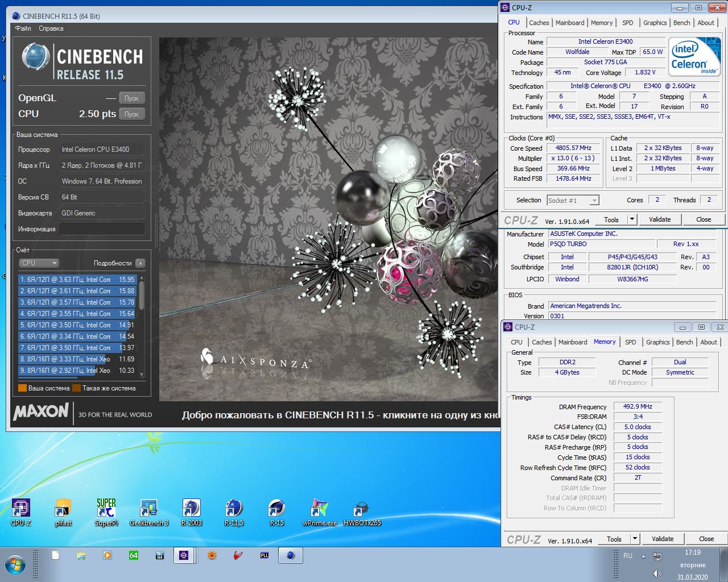The image size is (728, 582).
Task: Open the CPU-Z desktop shortcut
Action: (x=21, y=512)
